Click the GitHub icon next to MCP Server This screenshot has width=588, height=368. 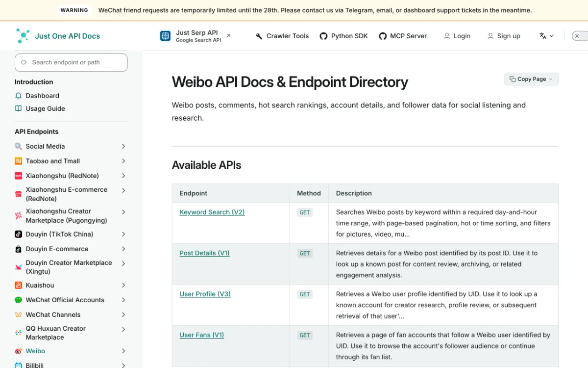click(383, 36)
